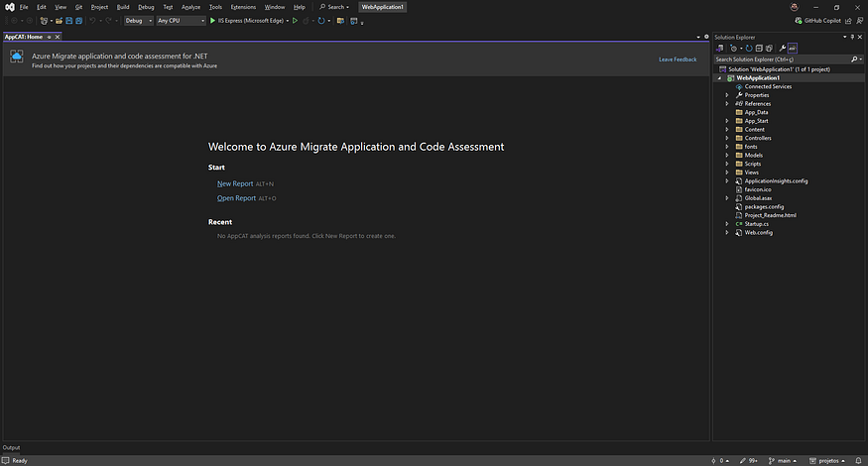Select packages.config file
The width and height of the screenshot is (868, 466).
[764, 207]
